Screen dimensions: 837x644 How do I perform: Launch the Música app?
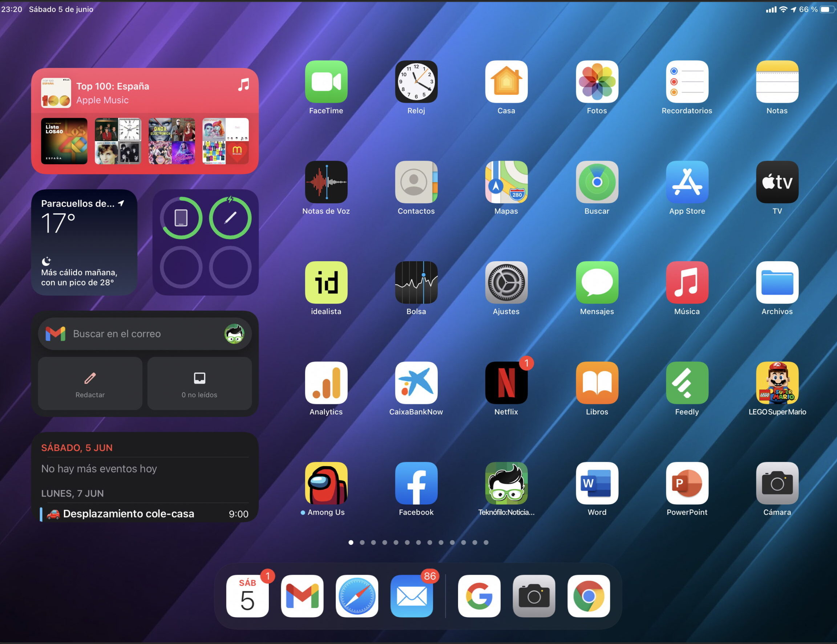(x=687, y=282)
